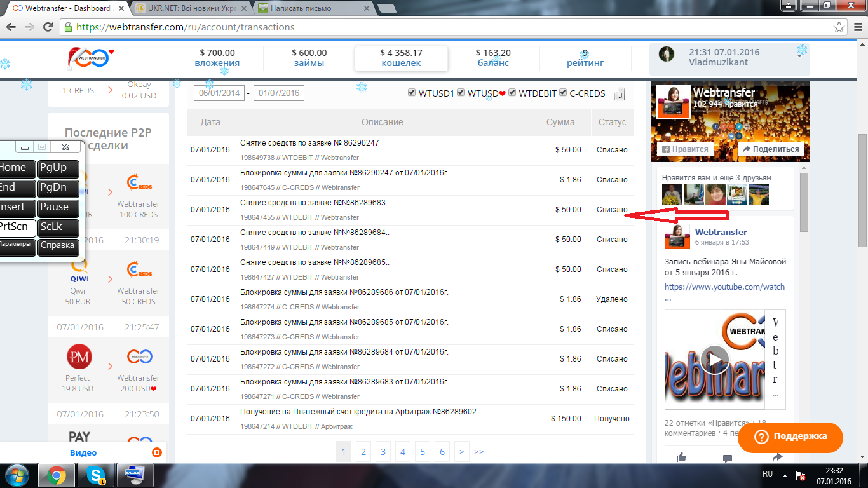Screen dimensions: 868x488
Task: Click the Поддержка support button
Action: coord(790,437)
